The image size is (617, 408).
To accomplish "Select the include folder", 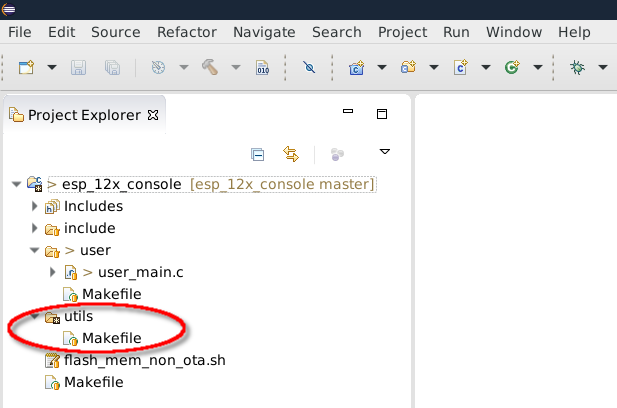I will (x=90, y=228).
